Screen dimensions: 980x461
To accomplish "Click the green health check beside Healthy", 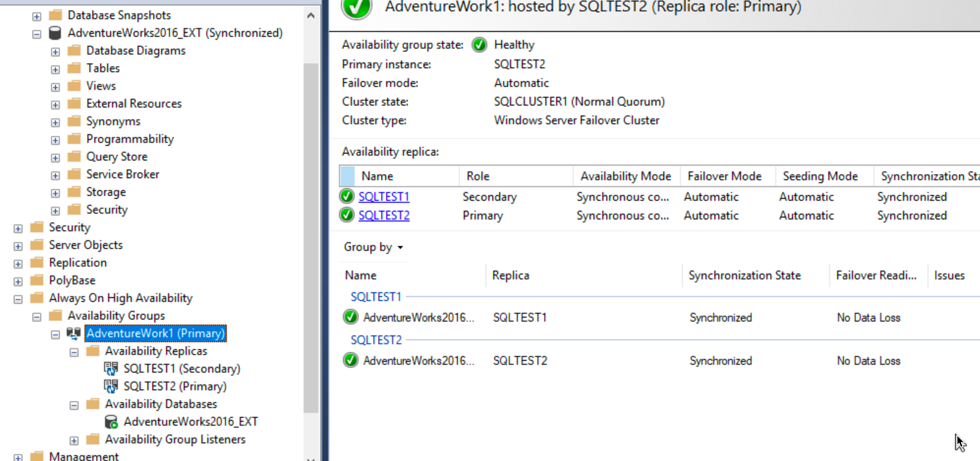I will [479, 45].
